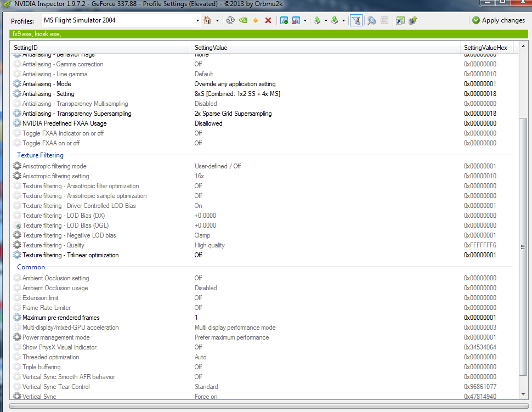532x412 pixels.
Task: Click shield icon beside LOD Bias (OGL)
Action: (x=18, y=226)
